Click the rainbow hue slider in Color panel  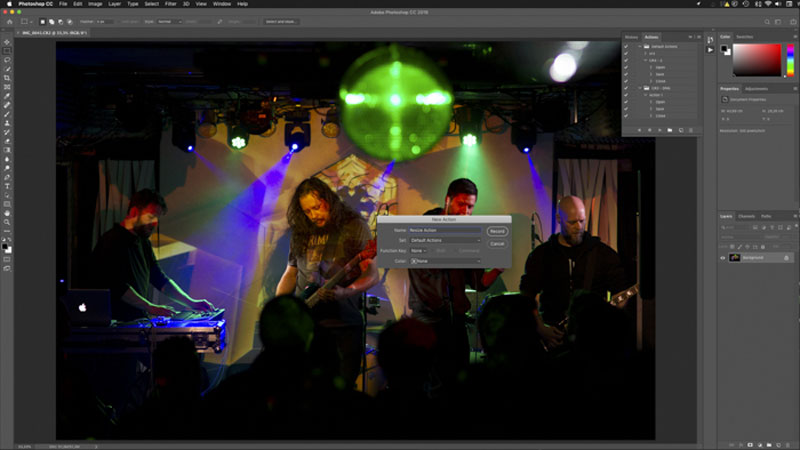pos(790,60)
